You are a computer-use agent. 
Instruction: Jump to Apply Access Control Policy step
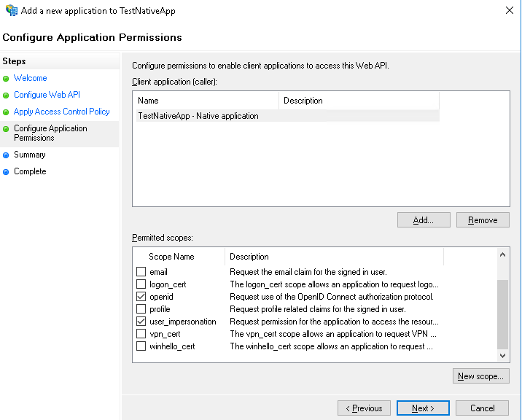tap(61, 112)
